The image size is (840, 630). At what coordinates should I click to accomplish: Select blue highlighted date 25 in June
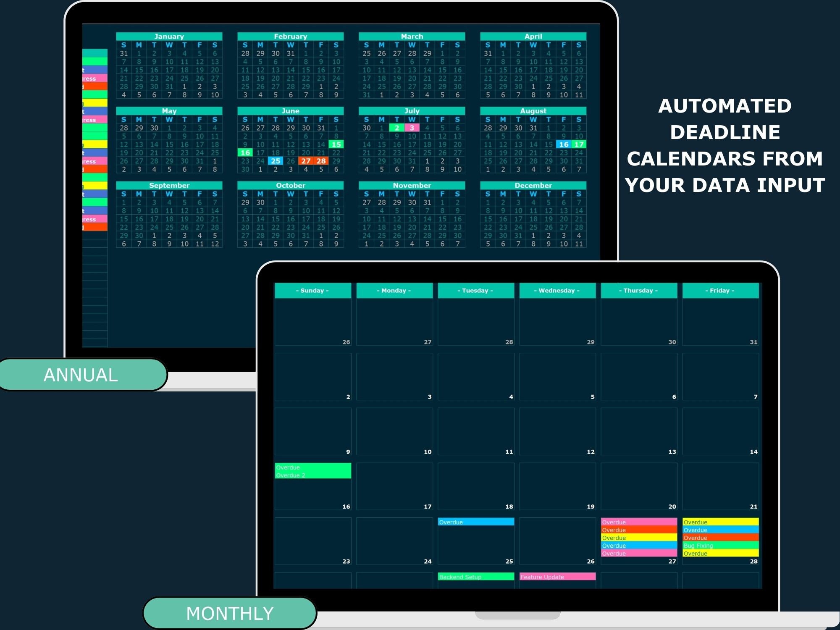[276, 161]
